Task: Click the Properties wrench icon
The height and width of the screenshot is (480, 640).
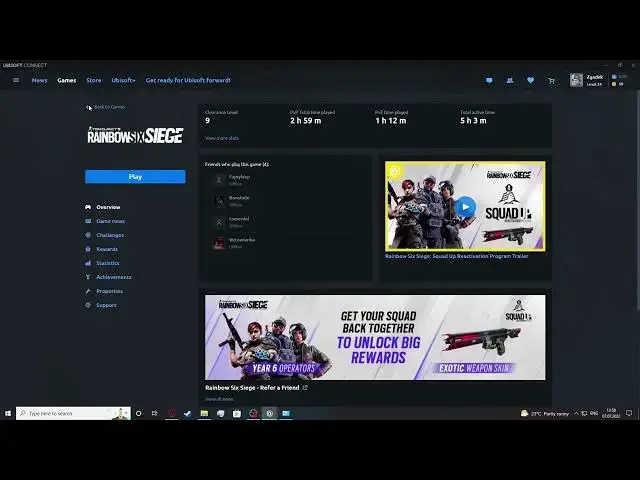Action: [x=89, y=291]
